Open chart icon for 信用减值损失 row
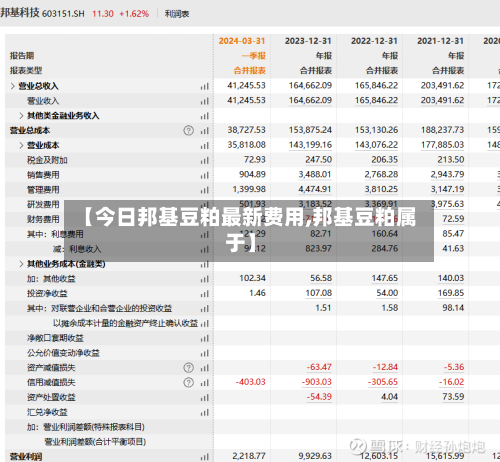Screen dimensions: 500x462 click(205, 383)
